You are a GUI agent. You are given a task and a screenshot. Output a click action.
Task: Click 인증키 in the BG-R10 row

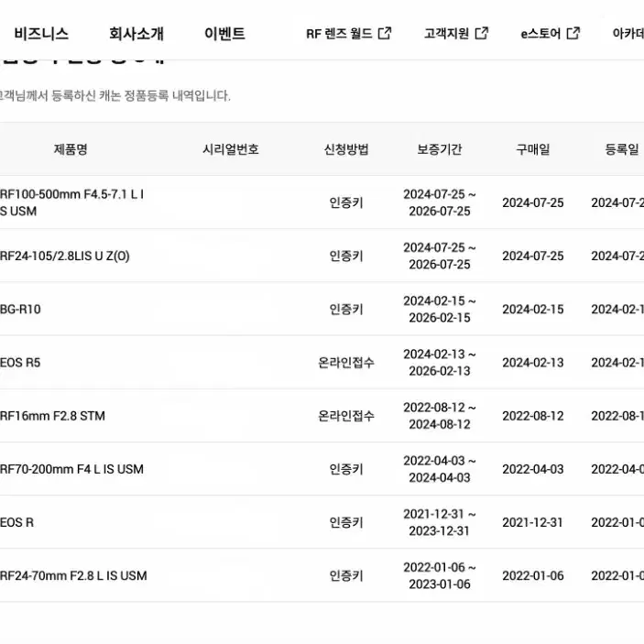click(x=346, y=310)
